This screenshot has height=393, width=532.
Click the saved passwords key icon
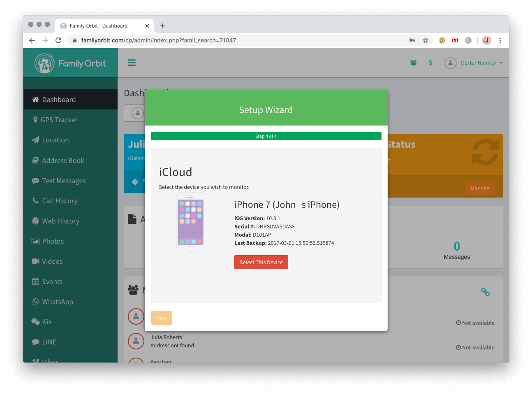coord(412,40)
